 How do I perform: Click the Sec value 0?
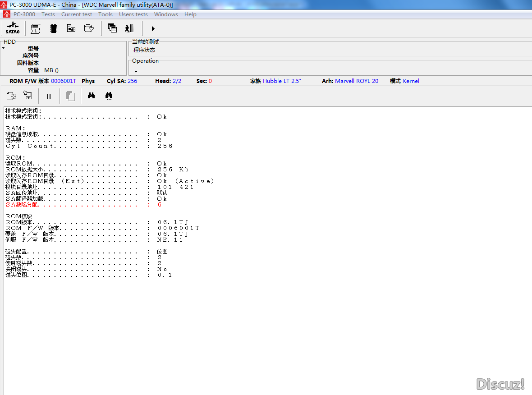click(211, 81)
